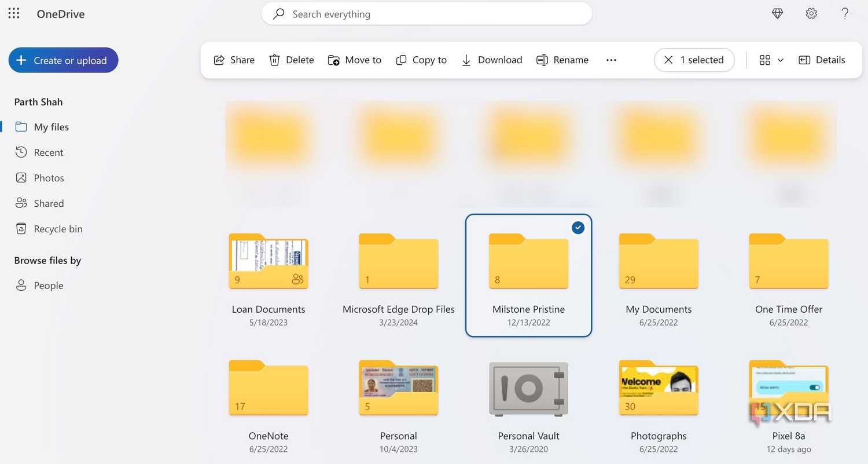Viewport: 868px width, 464px height.
Task: Open the premium diamond icon
Action: point(778,13)
